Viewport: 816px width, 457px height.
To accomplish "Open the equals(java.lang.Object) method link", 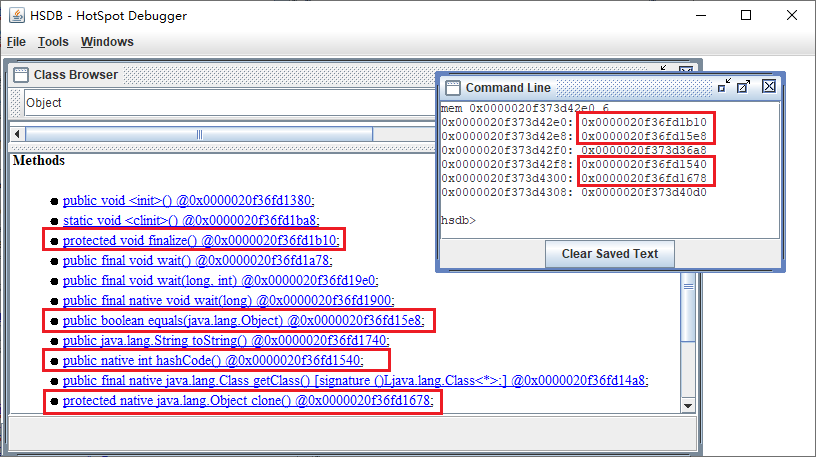I will [244, 321].
